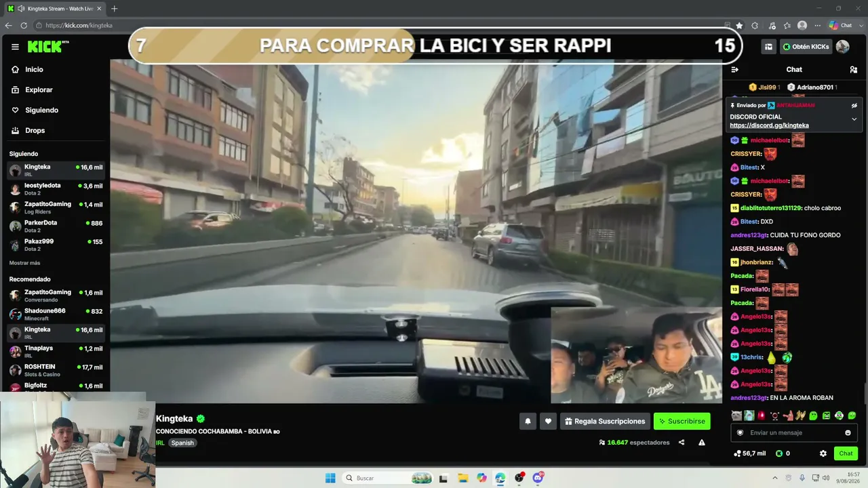868x488 pixels.
Task: Open the user profile avatar menu
Action: (x=843, y=47)
